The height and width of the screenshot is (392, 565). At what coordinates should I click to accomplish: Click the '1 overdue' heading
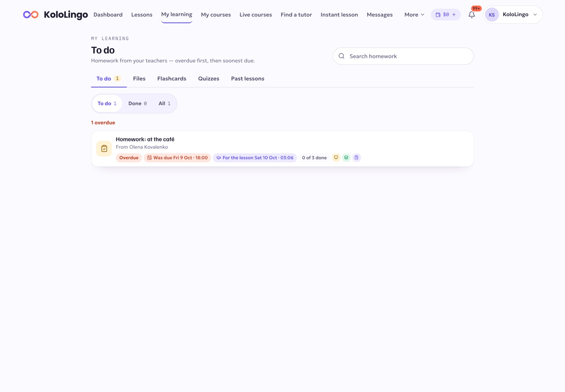[x=103, y=123]
